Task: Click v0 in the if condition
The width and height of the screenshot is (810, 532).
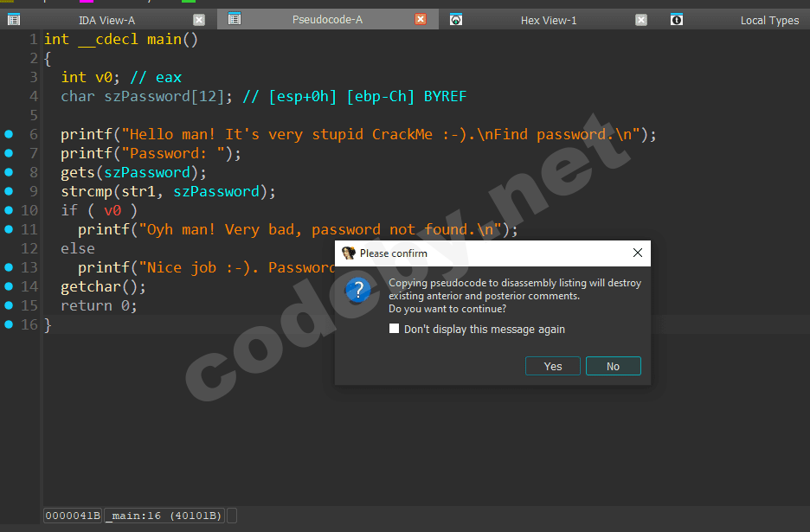Action: tap(112, 211)
